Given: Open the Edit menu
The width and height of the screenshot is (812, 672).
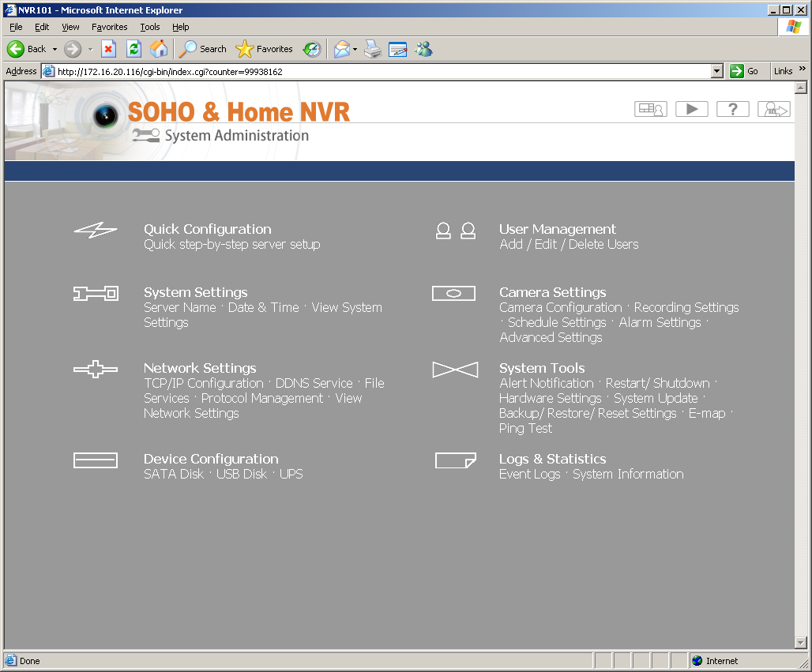Looking at the screenshot, I should pos(42,27).
